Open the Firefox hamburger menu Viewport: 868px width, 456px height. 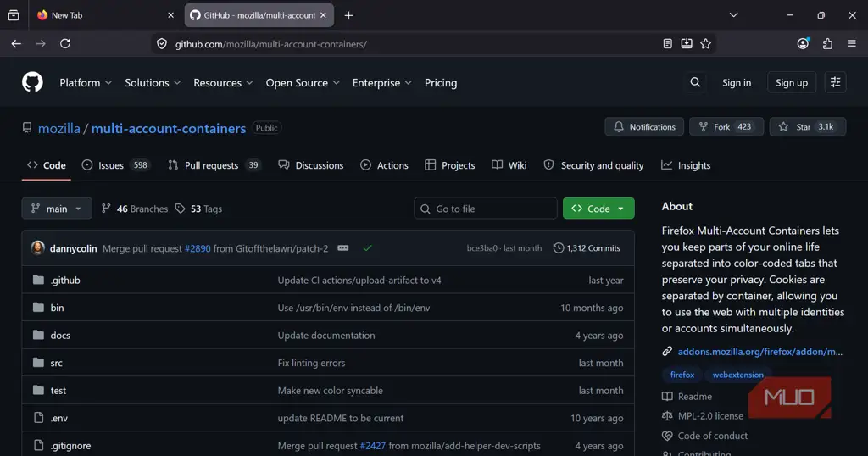click(x=851, y=44)
